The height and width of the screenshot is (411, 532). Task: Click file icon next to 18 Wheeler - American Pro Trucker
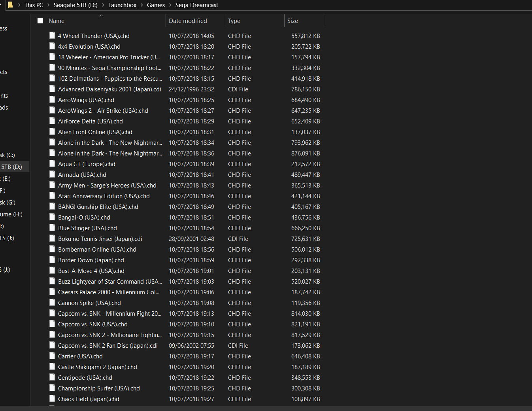click(52, 57)
